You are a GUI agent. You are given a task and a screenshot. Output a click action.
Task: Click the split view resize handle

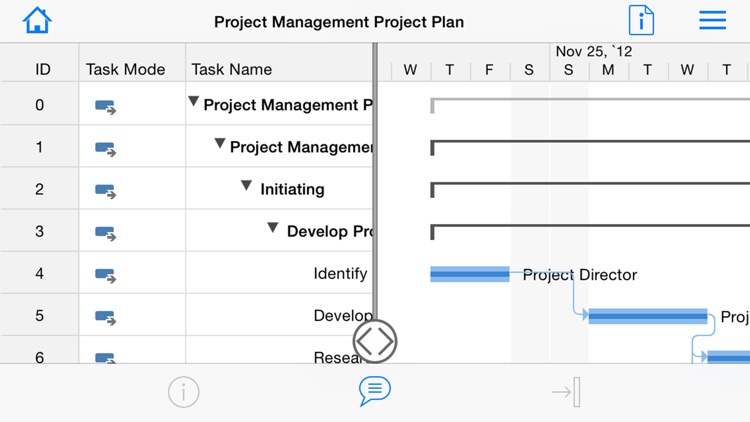375,341
